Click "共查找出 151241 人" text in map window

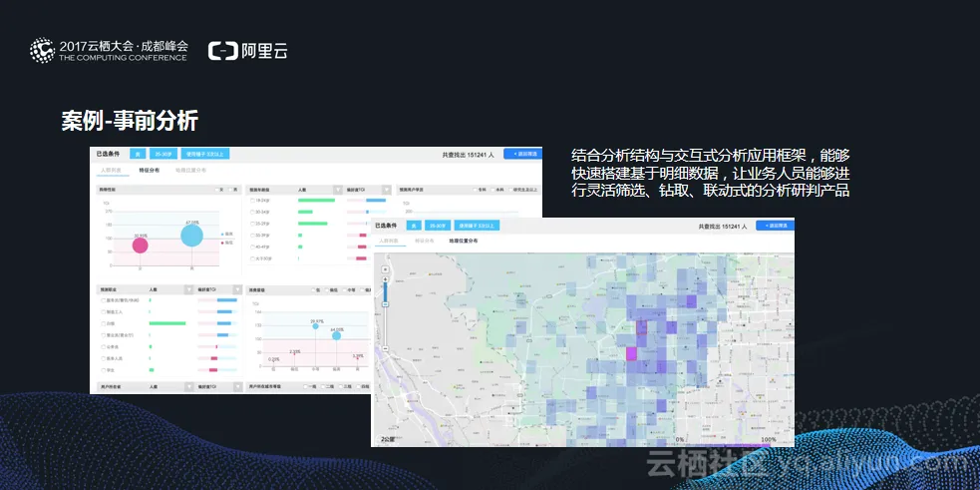(x=723, y=226)
